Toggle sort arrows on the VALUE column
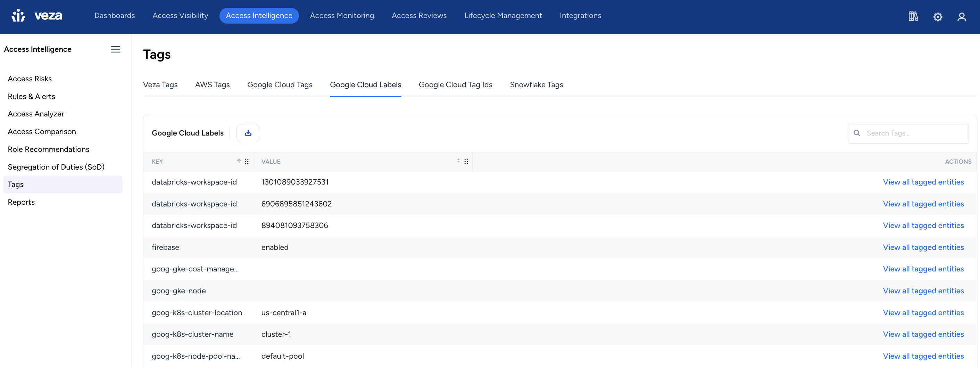 (458, 161)
